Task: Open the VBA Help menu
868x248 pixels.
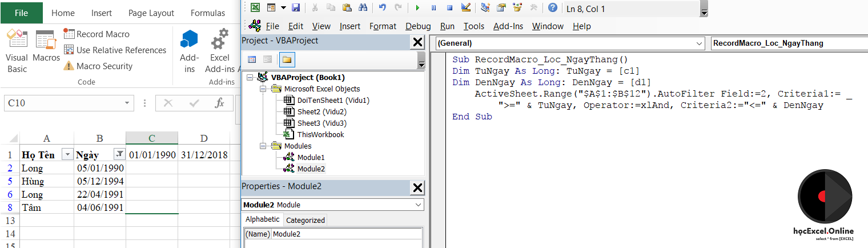Action: click(x=582, y=26)
